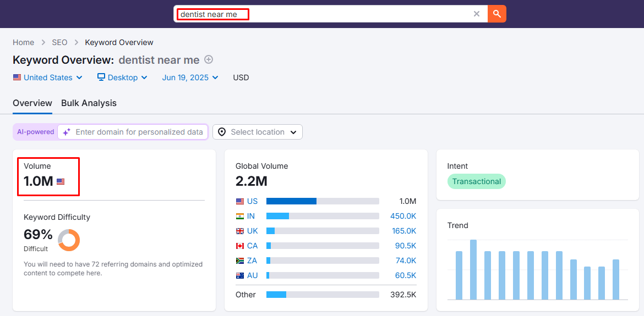The width and height of the screenshot is (644, 316).
Task: Click the location pin icon
Action: click(x=222, y=132)
